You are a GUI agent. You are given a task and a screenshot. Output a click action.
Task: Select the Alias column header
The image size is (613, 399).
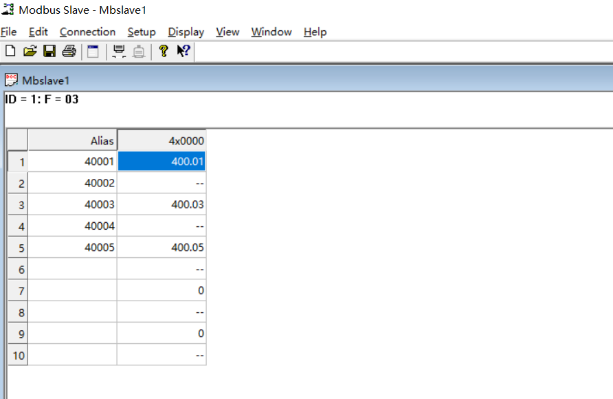72,140
